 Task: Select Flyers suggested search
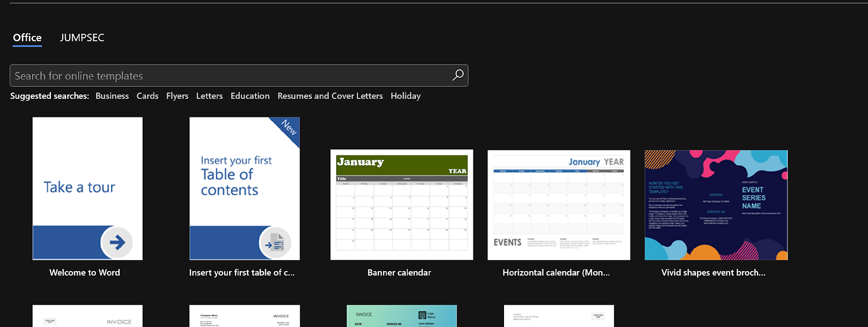tap(177, 96)
